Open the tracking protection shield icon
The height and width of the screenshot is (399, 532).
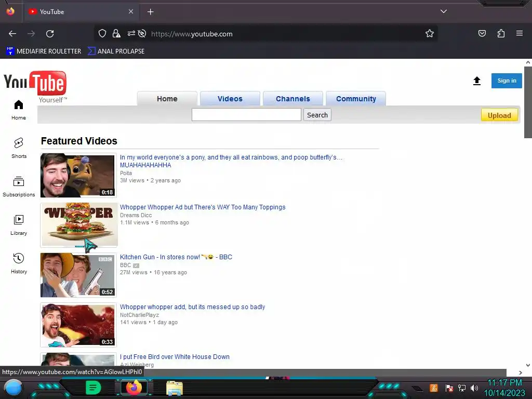(x=102, y=33)
